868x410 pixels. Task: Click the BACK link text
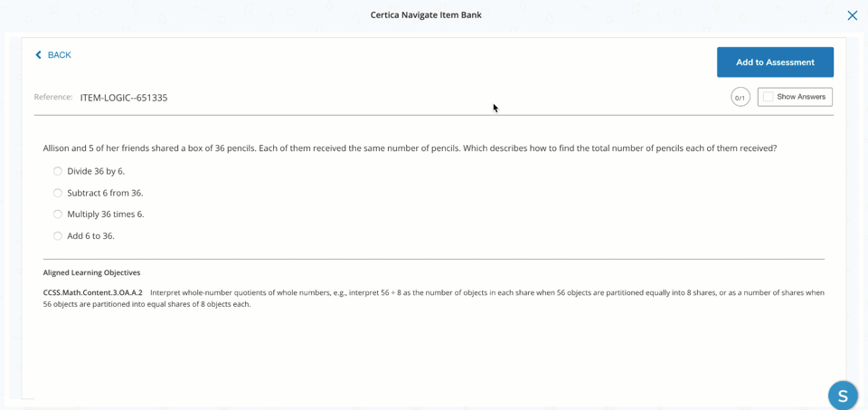[60, 55]
